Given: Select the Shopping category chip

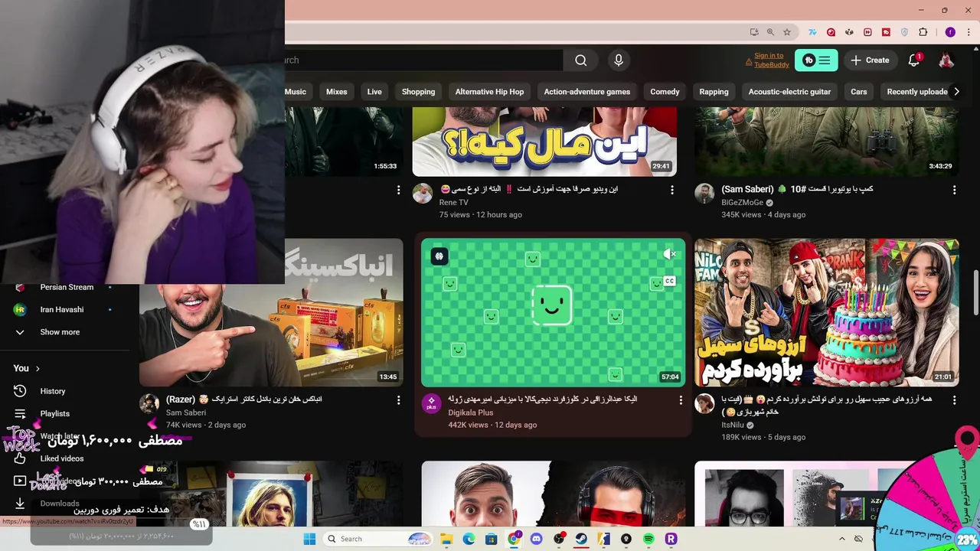Looking at the screenshot, I should pyautogui.click(x=418, y=92).
